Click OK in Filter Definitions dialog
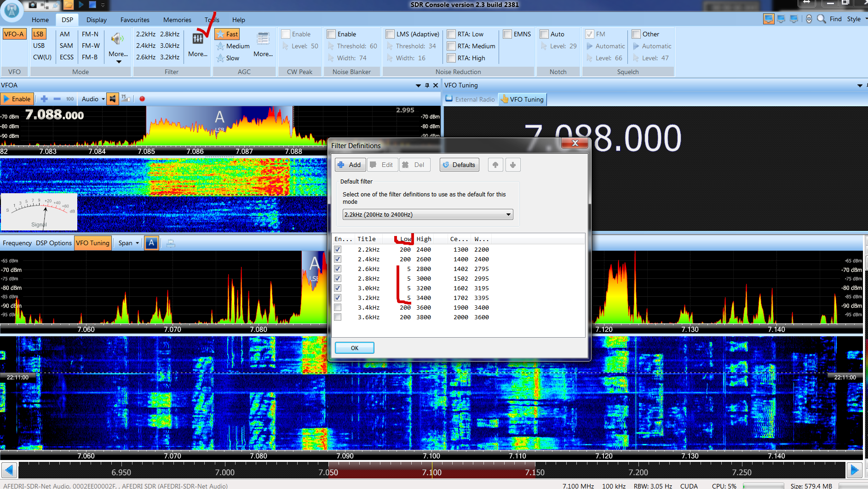Screen dimensions: 868x489 (354, 348)
